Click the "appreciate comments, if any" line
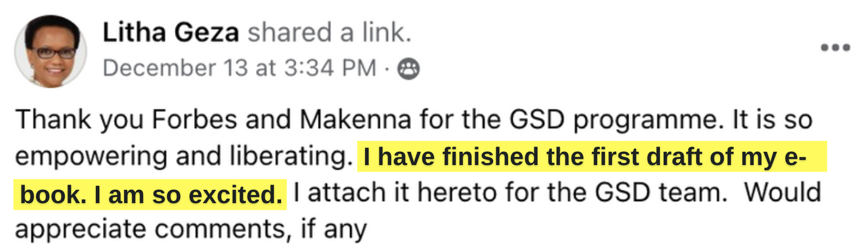 click(191, 230)
